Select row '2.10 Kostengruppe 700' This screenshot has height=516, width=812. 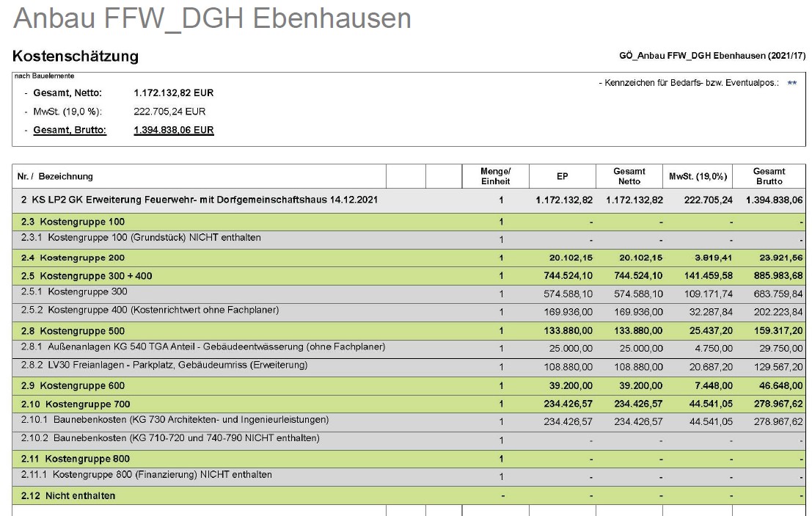(x=409, y=404)
